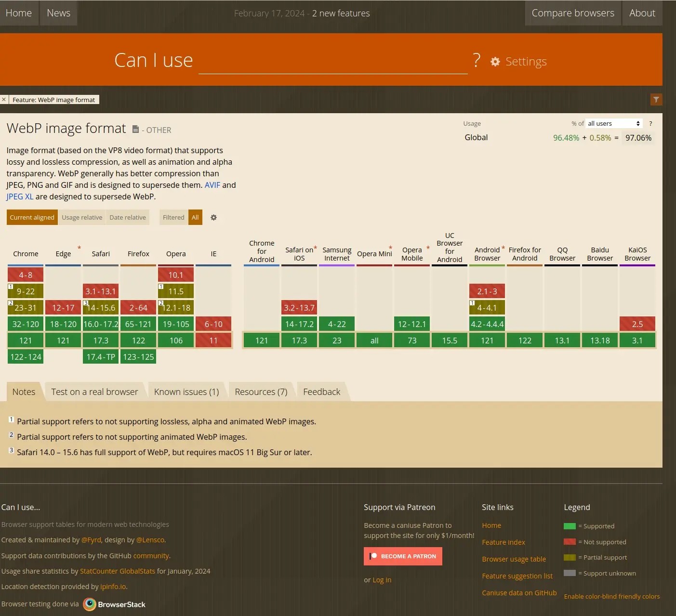Click IE 11 version cell

[x=213, y=341]
